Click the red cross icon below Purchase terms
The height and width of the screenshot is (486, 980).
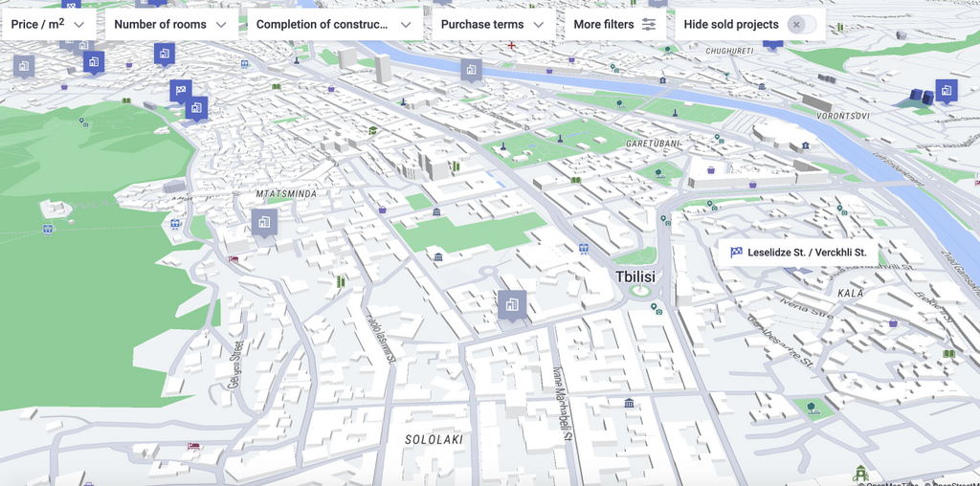[x=512, y=45]
